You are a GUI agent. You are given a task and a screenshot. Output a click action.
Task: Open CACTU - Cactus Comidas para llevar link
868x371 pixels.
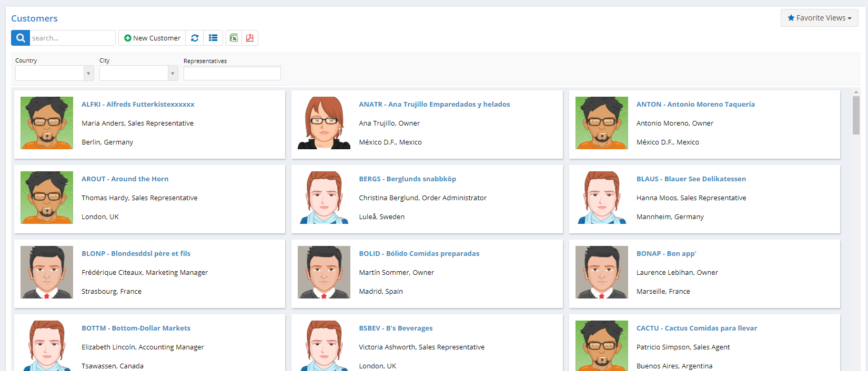[x=697, y=328]
